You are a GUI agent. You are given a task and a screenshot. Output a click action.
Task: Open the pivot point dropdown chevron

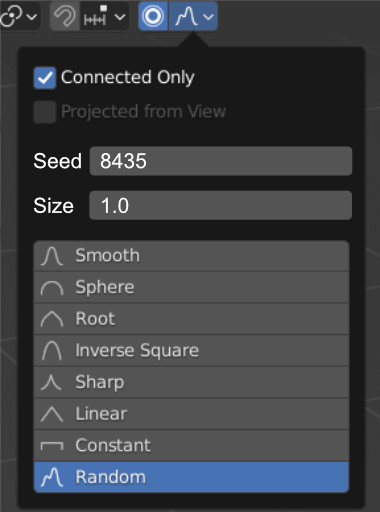tap(32, 16)
